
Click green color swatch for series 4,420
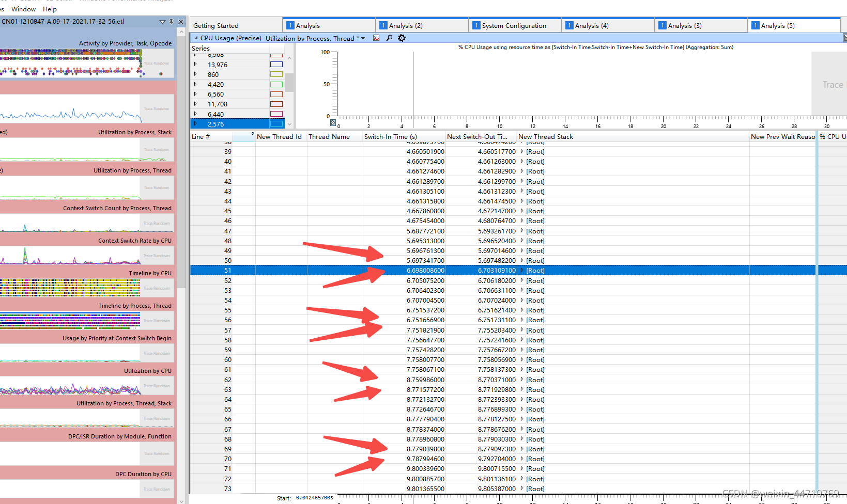click(x=276, y=84)
